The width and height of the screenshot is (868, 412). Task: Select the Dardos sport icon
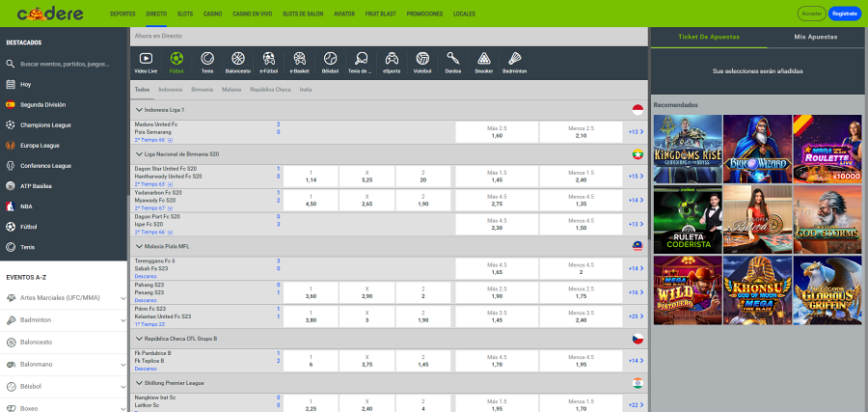(453, 63)
